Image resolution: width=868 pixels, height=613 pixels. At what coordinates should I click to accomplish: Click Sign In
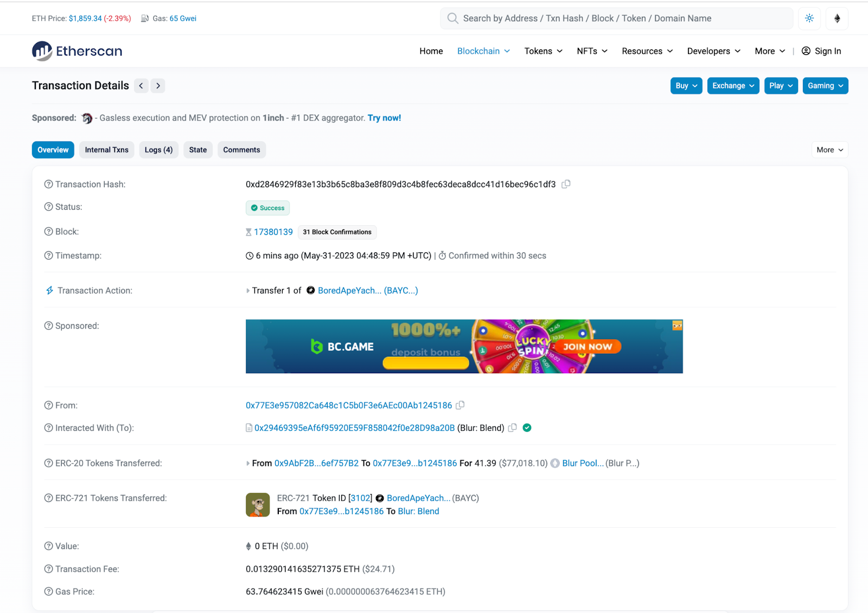tap(828, 51)
